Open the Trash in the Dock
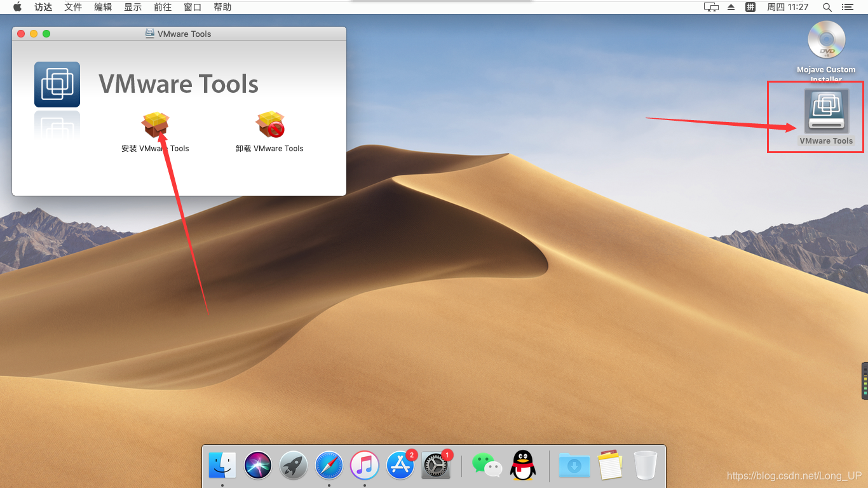This screenshot has height=488, width=868. [646, 465]
